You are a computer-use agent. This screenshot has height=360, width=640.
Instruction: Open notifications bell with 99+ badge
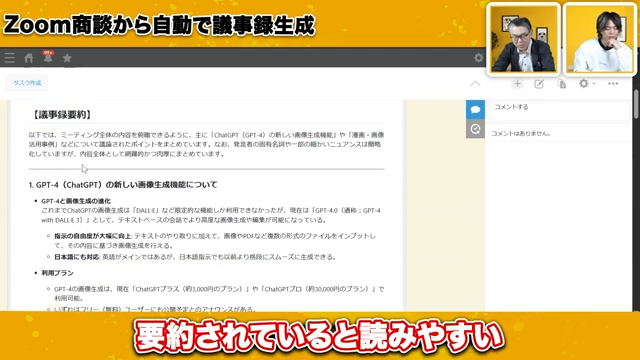click(48, 58)
